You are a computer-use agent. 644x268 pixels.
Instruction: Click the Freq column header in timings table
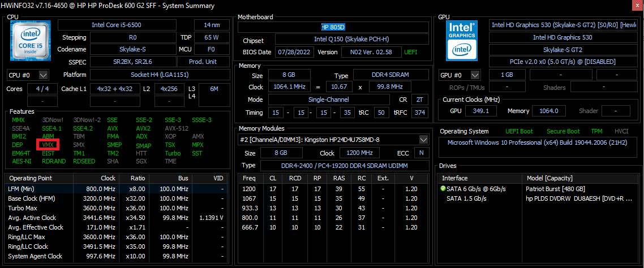pyautogui.click(x=249, y=178)
